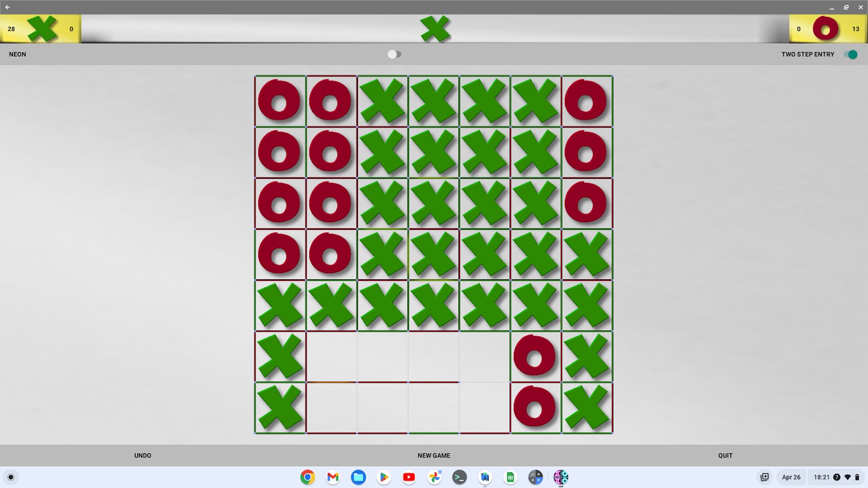This screenshot has width=868, height=488.
Task: Click the current-turn X indicator at top center
Action: click(x=435, y=29)
